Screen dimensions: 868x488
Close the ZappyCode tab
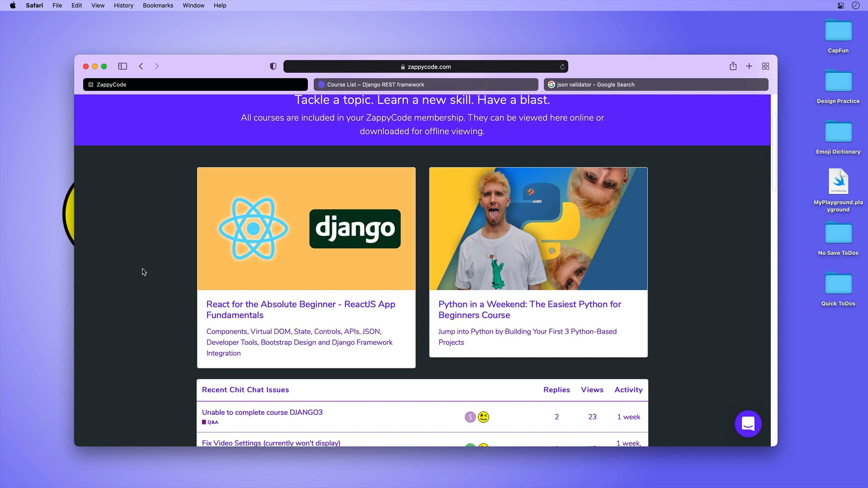[91, 84]
